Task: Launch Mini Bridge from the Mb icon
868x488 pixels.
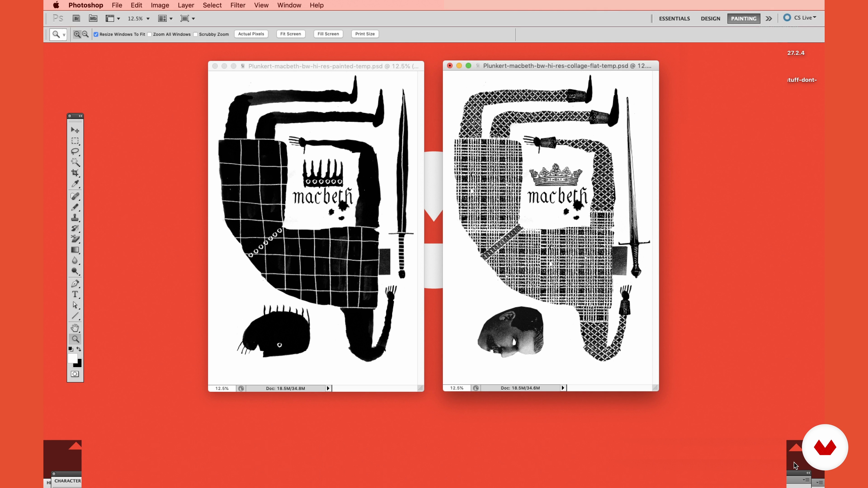Action: tap(93, 19)
